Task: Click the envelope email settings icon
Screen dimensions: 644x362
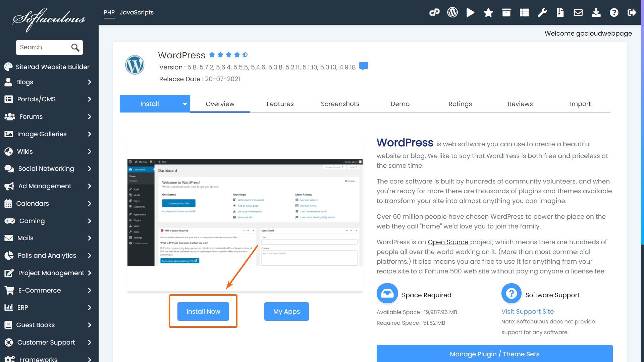Action: tap(578, 12)
